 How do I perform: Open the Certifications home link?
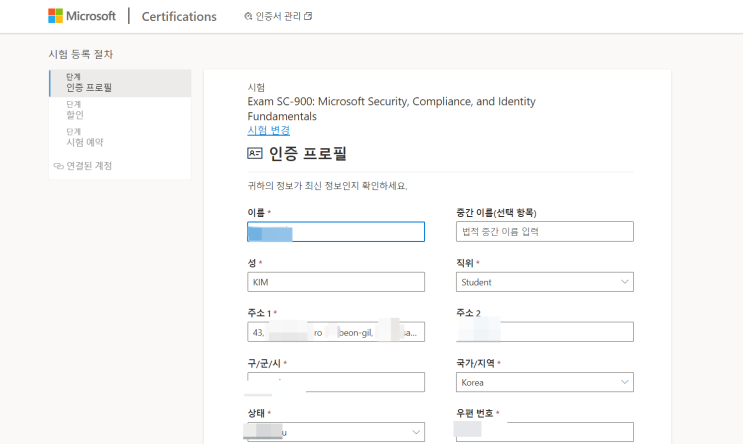tap(179, 17)
